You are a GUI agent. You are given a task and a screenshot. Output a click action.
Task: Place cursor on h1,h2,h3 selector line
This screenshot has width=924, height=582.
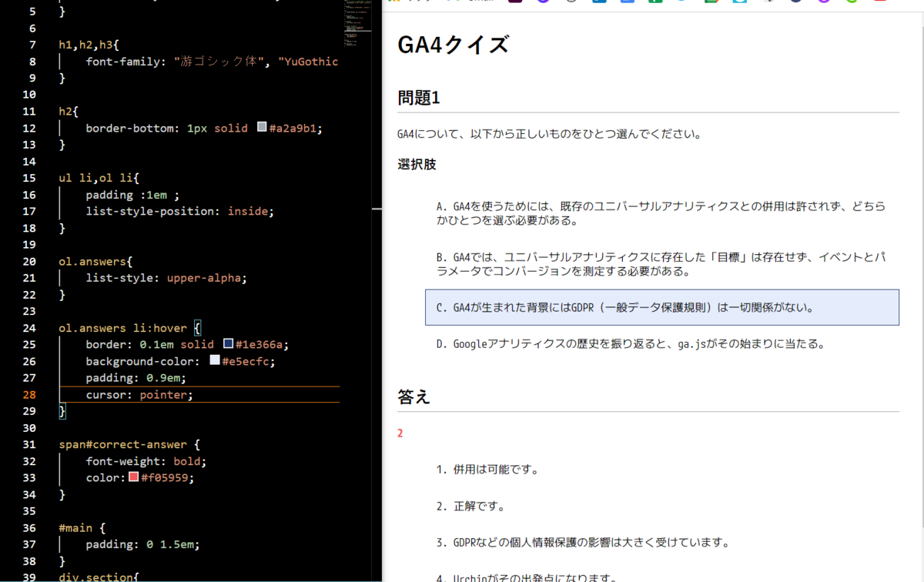89,45
